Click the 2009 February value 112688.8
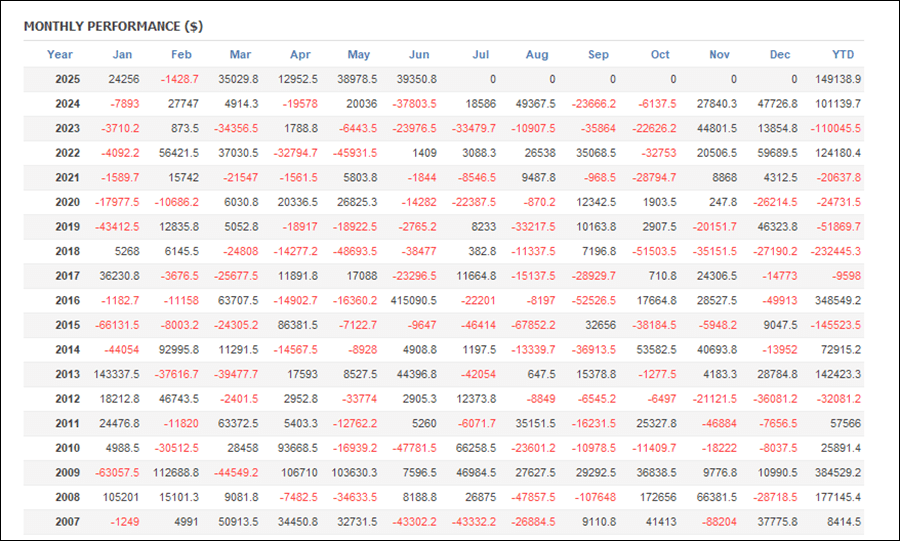 [176, 473]
